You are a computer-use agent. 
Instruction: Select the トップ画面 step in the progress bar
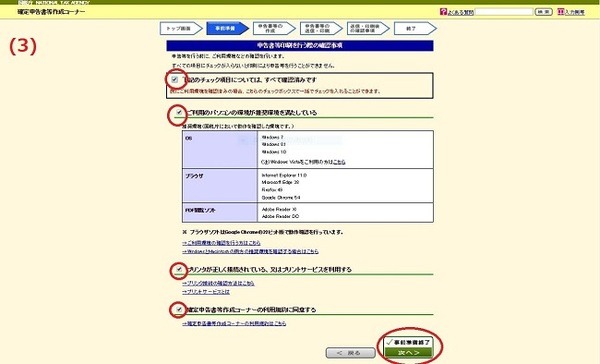[x=181, y=28]
